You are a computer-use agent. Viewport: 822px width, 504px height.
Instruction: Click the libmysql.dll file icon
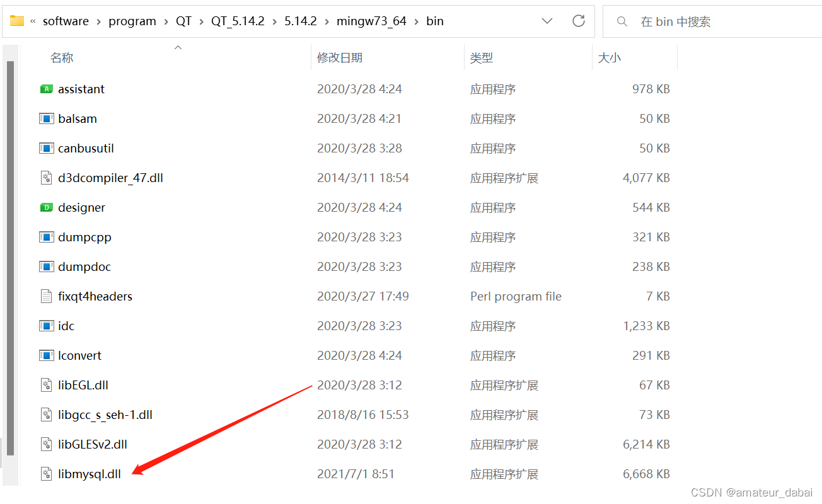[x=46, y=474]
